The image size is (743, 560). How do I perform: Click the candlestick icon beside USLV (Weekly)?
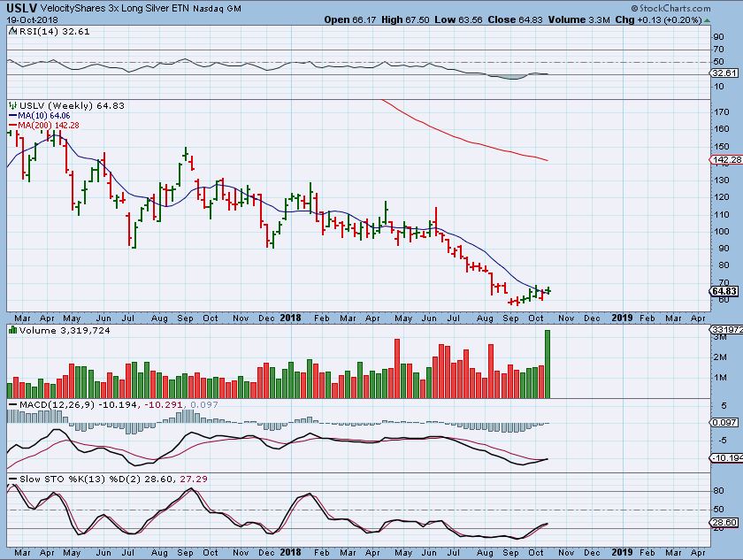(x=12, y=105)
